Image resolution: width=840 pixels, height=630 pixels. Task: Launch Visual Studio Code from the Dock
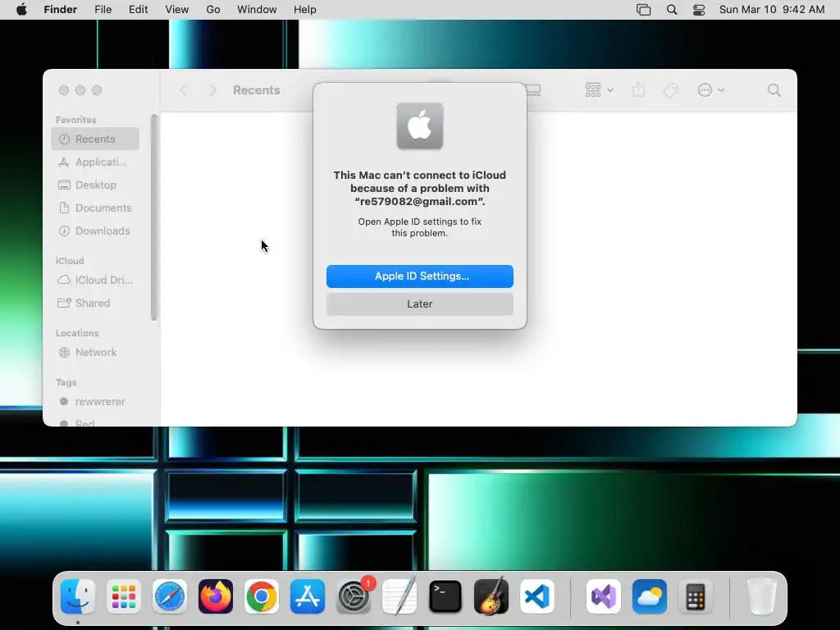pos(536,596)
